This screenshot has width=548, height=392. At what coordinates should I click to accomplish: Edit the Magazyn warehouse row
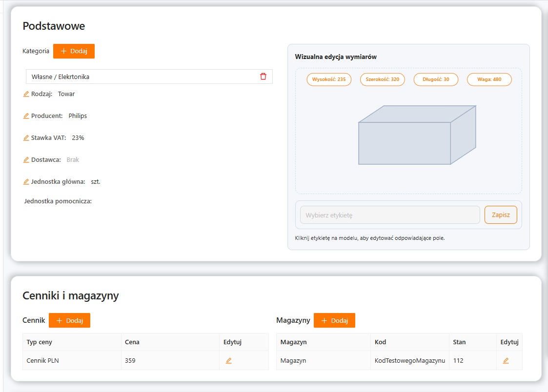[x=506, y=361]
